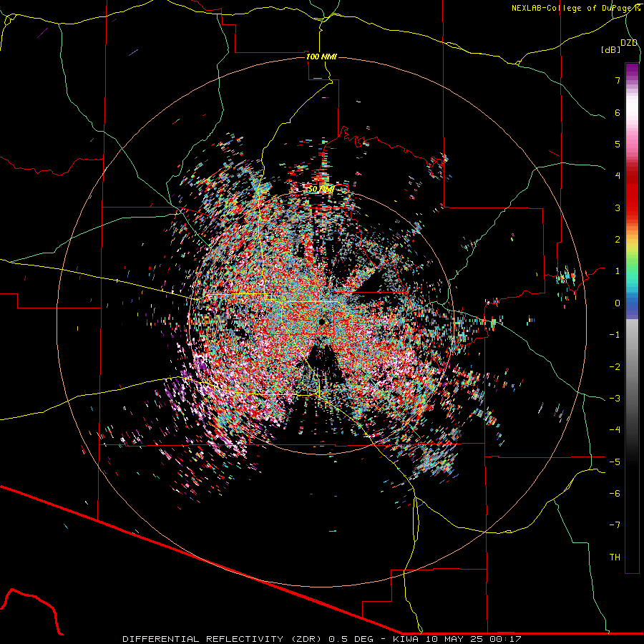Click the 2 value on ZDR scale

(618, 240)
